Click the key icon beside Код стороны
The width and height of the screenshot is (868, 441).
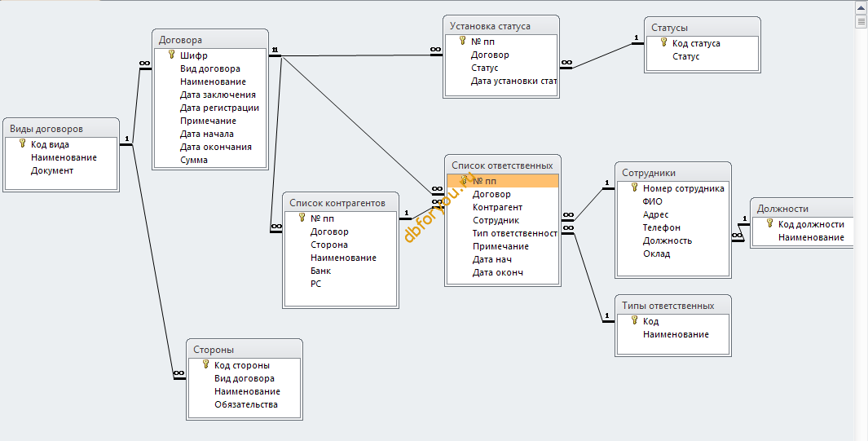click(x=206, y=364)
